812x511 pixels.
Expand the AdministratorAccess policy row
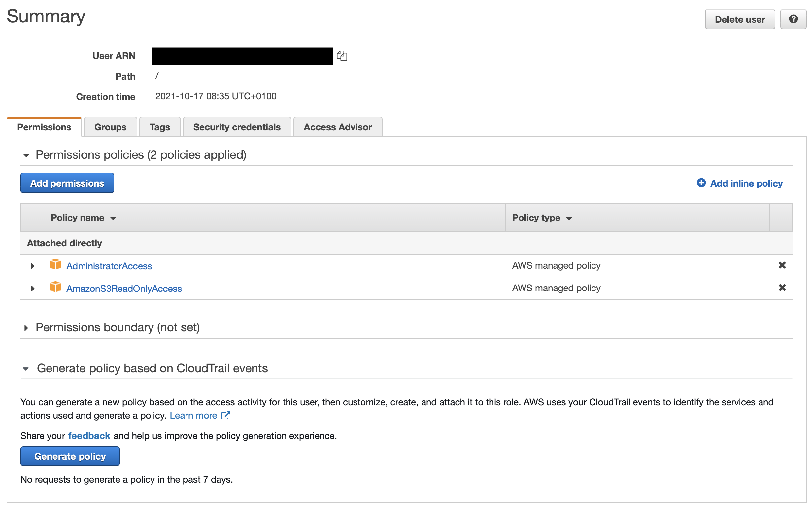pyautogui.click(x=32, y=266)
